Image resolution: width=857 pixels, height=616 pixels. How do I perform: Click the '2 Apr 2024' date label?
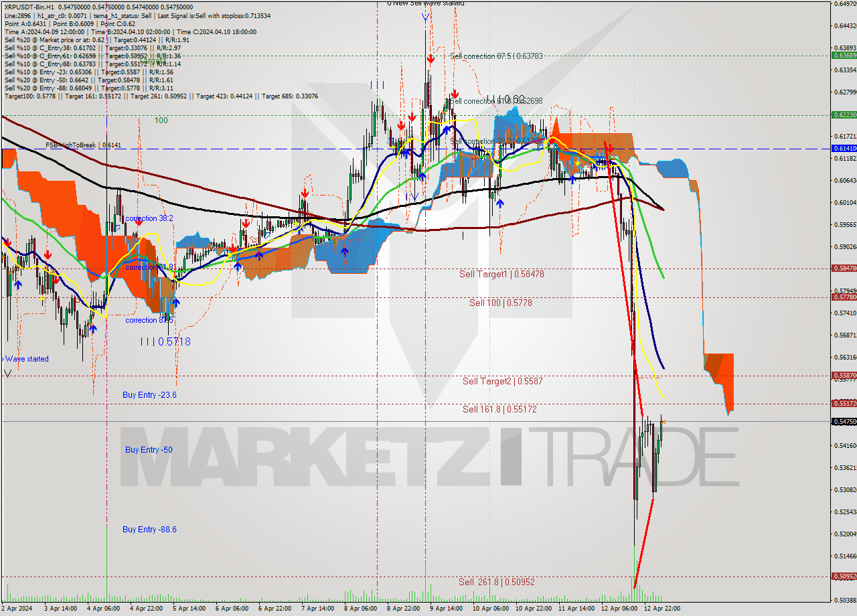pos(17,609)
